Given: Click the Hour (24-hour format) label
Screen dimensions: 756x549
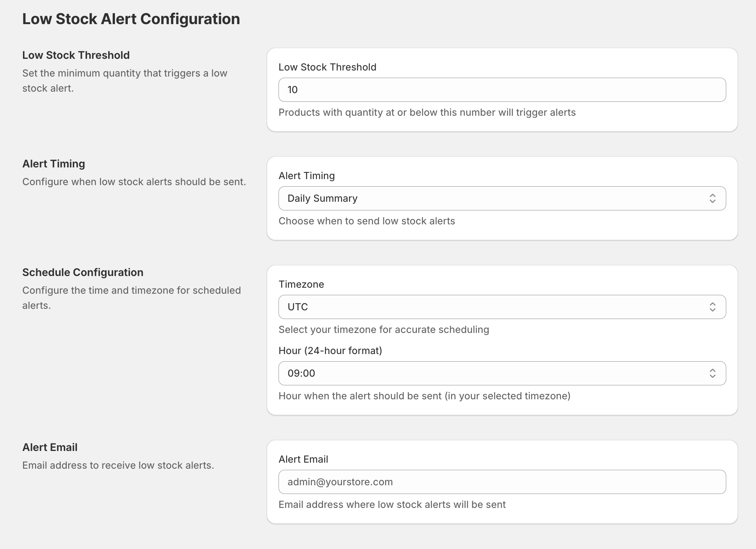Looking at the screenshot, I should point(330,351).
